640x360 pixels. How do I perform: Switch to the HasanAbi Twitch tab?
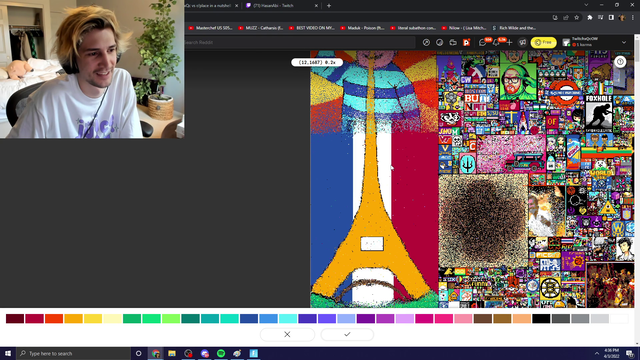(x=282, y=6)
